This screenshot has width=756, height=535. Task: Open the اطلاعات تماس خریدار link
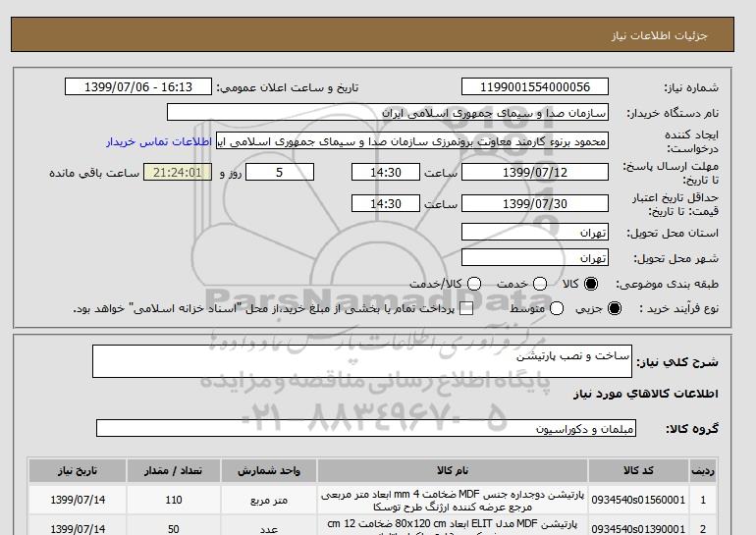tap(159, 142)
